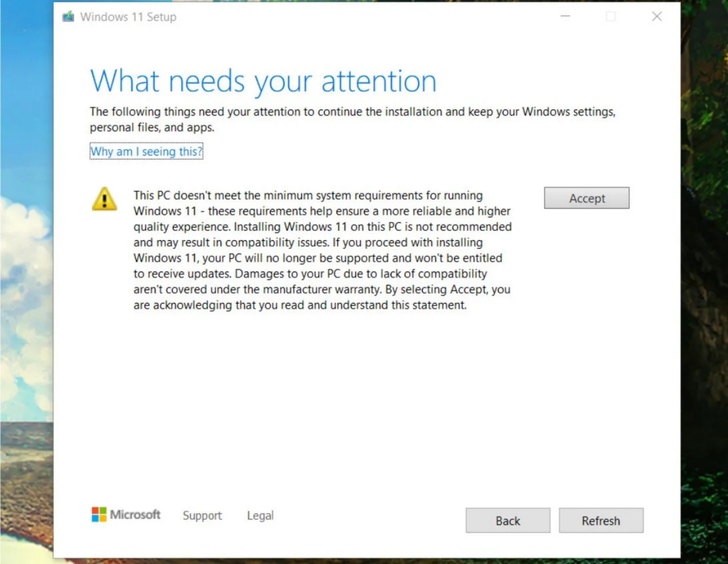Image resolution: width=728 pixels, height=564 pixels.
Task: Click the Windows 11 Setup title icon
Action: [68, 17]
